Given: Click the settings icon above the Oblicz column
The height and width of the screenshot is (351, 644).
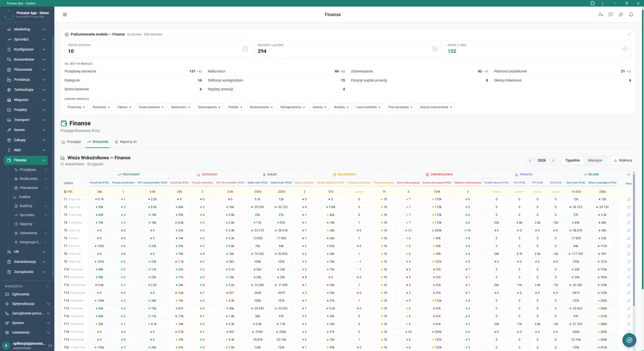Looking at the screenshot, I should tap(629, 174).
